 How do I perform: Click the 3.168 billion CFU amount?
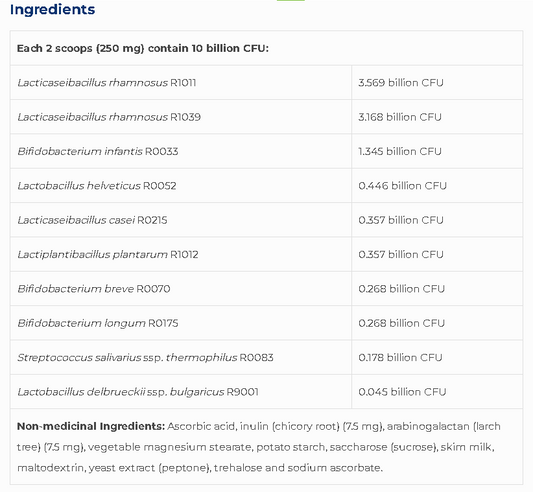[x=400, y=117]
